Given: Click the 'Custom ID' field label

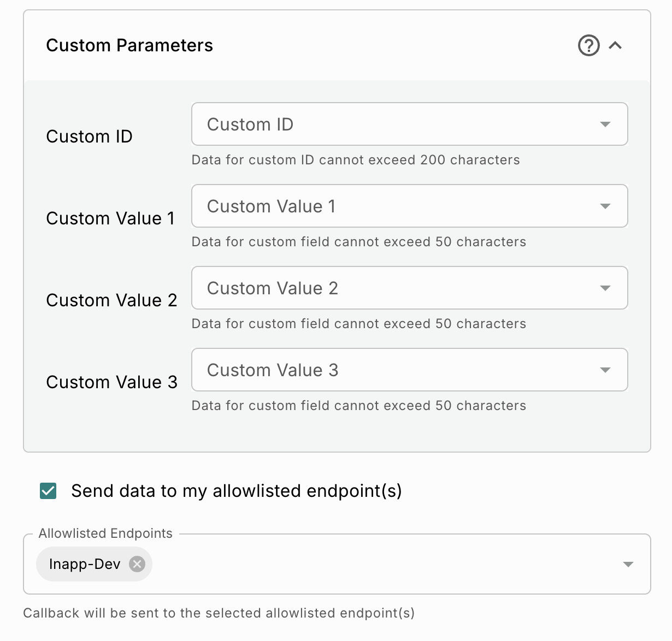Looking at the screenshot, I should click(89, 136).
